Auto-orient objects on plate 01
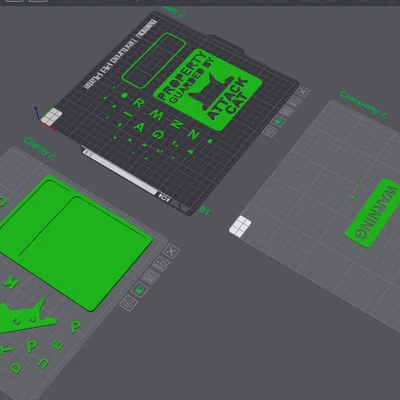400x400 pixels. pyautogui.click(x=295, y=101)
